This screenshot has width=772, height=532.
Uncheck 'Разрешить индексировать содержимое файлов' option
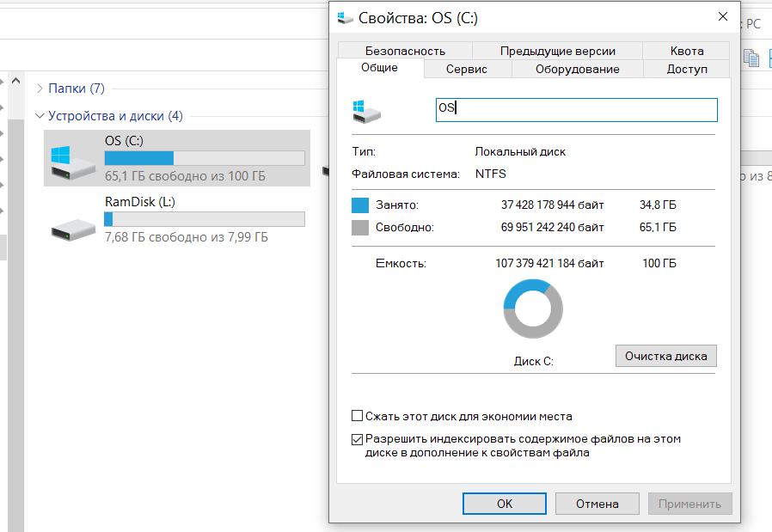point(358,438)
